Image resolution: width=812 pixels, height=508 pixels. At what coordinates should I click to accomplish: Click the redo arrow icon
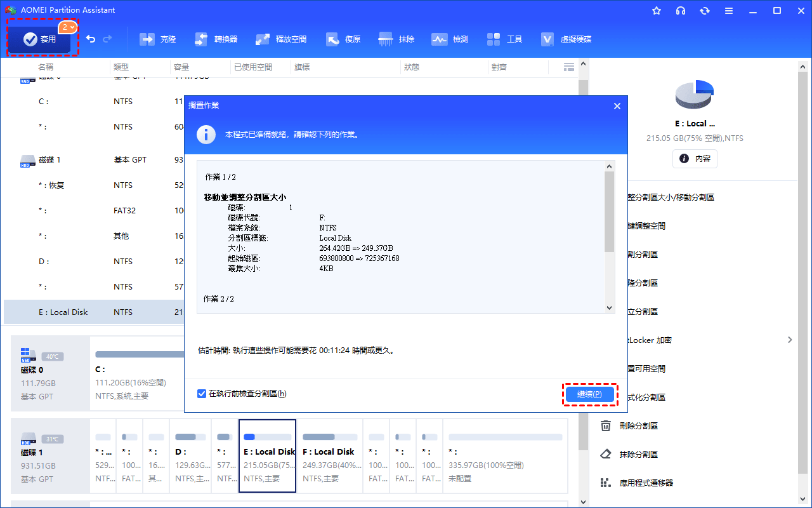coord(107,39)
